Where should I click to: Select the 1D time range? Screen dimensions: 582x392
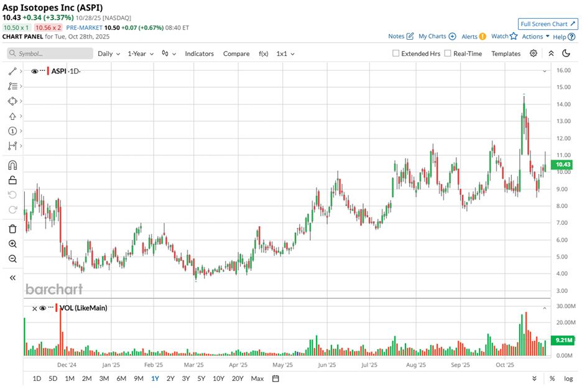37,379
